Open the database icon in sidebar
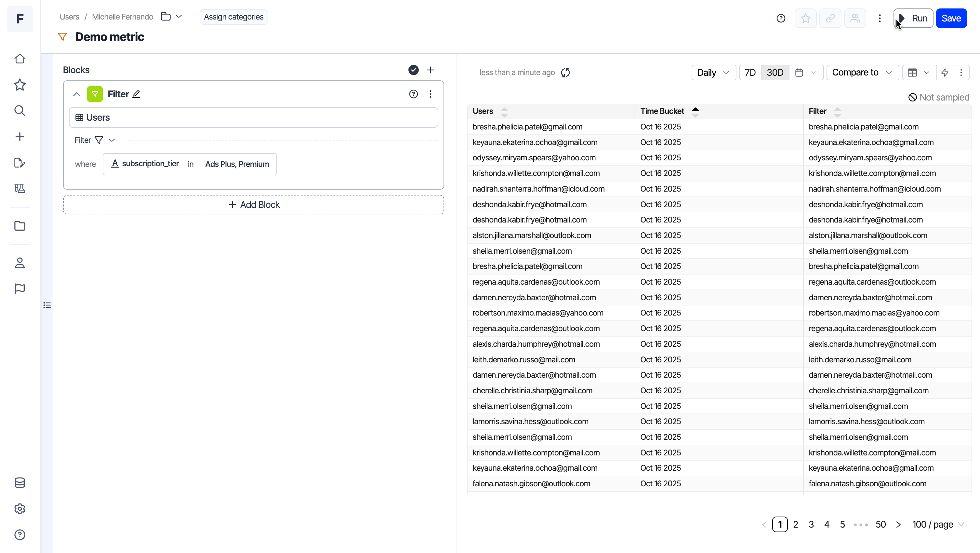The width and height of the screenshot is (980, 553). (20, 483)
